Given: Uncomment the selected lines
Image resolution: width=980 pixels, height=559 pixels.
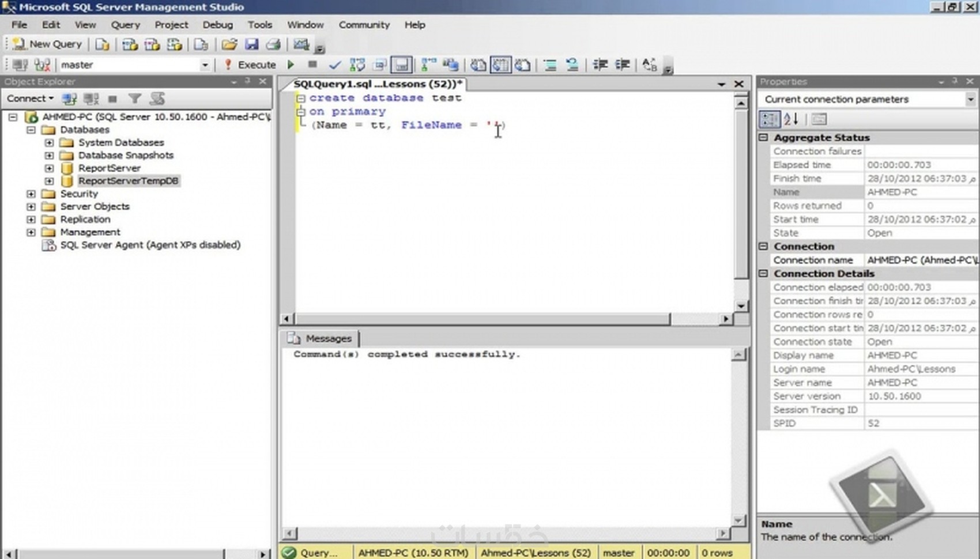Looking at the screenshot, I should (x=572, y=65).
